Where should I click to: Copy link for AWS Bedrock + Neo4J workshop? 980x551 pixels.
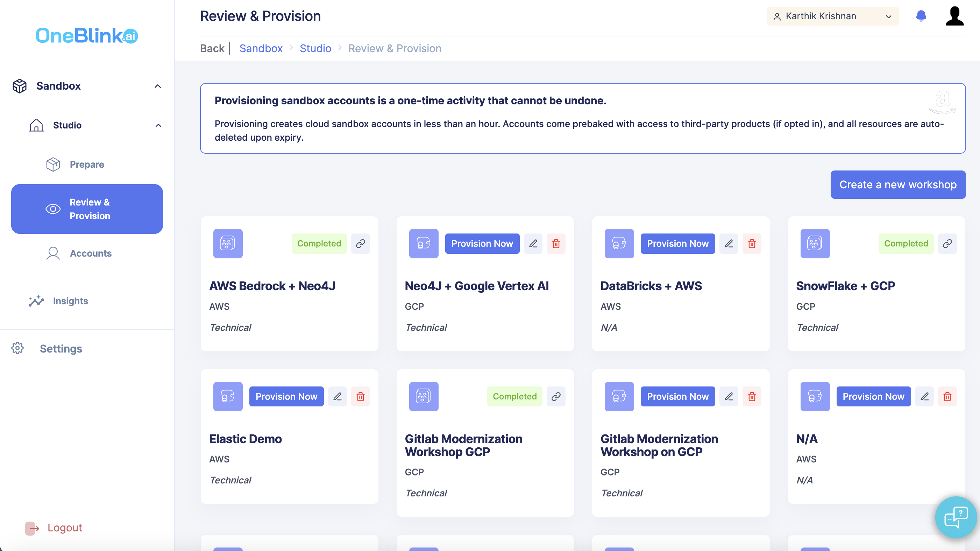(x=360, y=244)
